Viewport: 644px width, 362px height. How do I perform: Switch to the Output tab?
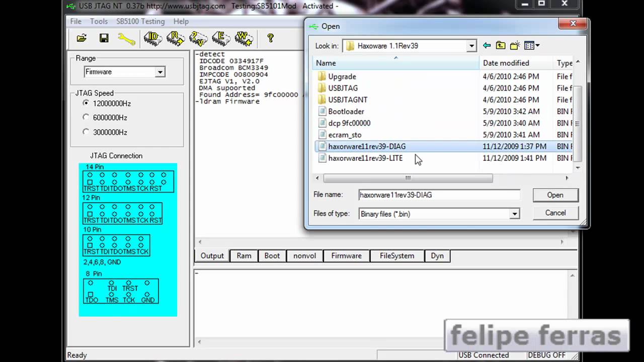212,256
